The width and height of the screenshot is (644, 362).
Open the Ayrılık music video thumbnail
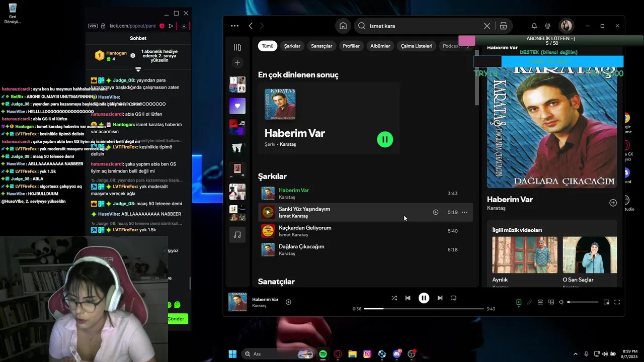(x=525, y=255)
